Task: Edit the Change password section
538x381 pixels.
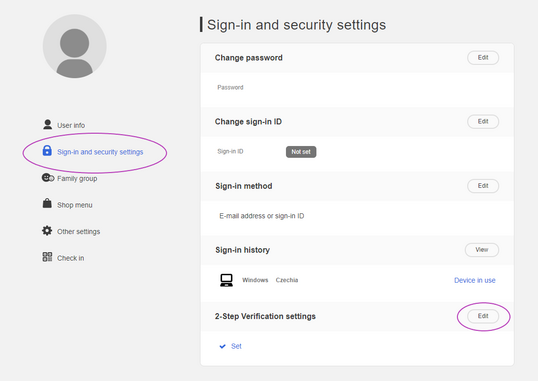Action: pyautogui.click(x=483, y=58)
